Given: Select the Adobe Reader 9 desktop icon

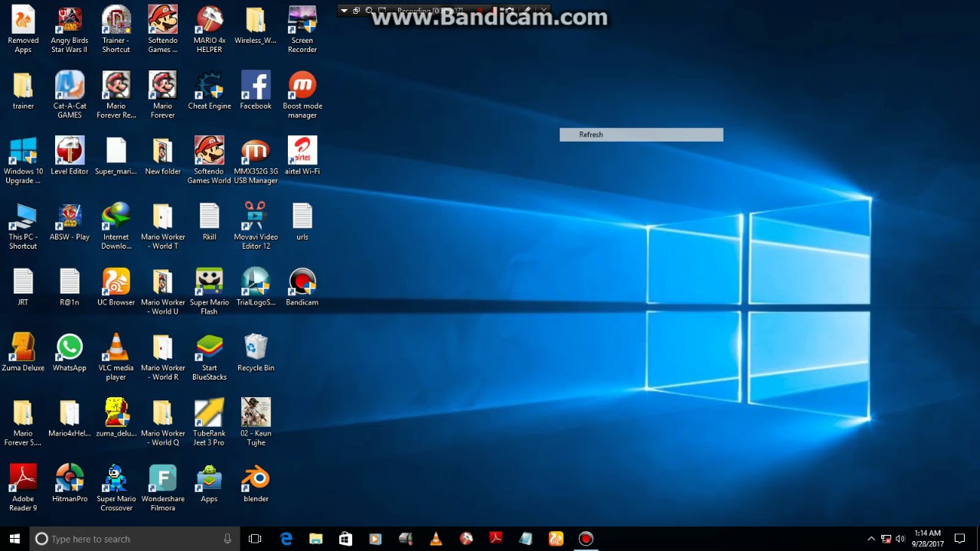Looking at the screenshot, I should pos(23,489).
